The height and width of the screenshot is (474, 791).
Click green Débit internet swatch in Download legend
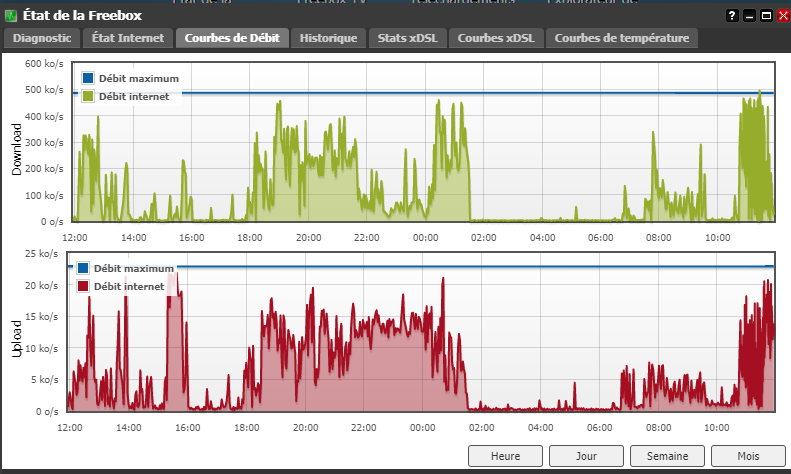(88, 96)
